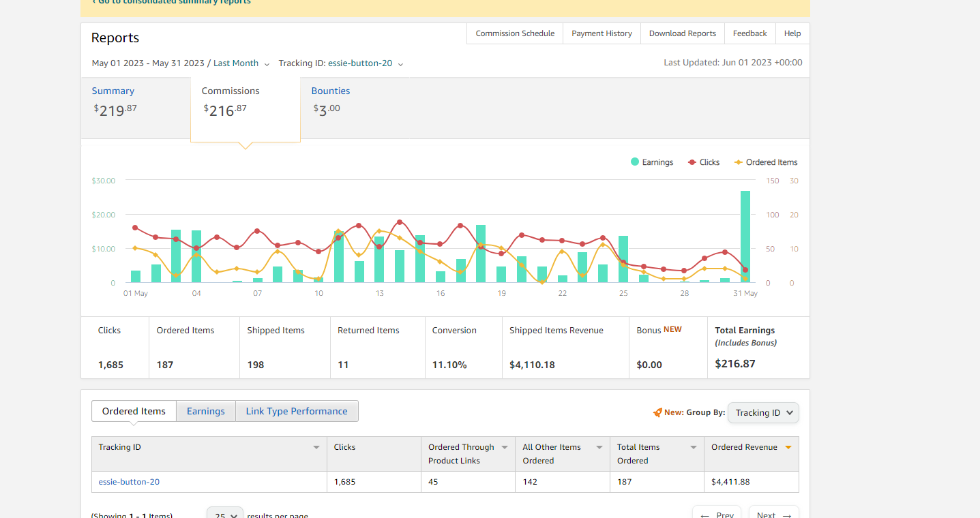Screen dimensions: 980x518
Task: Click the red Clicks legend marker
Action: (x=692, y=162)
